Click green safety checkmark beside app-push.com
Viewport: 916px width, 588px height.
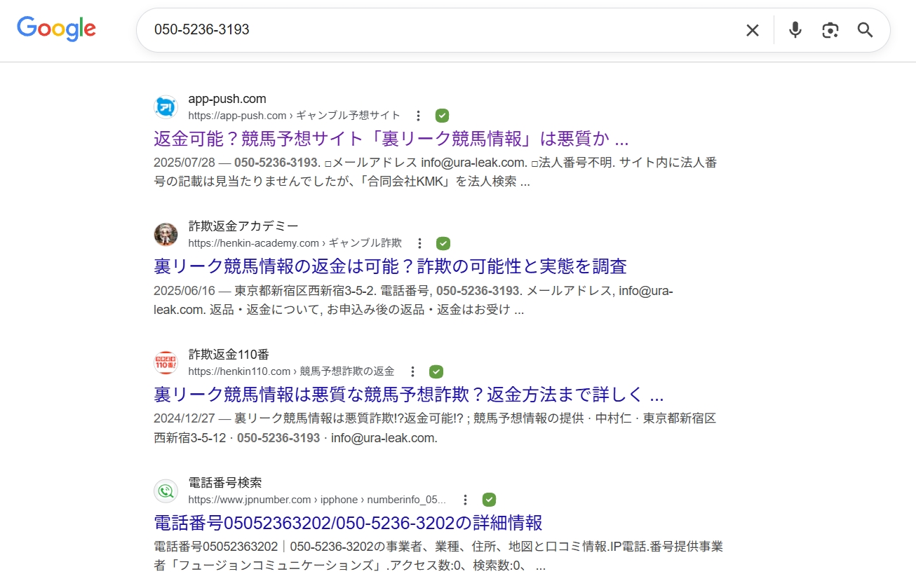coord(442,116)
